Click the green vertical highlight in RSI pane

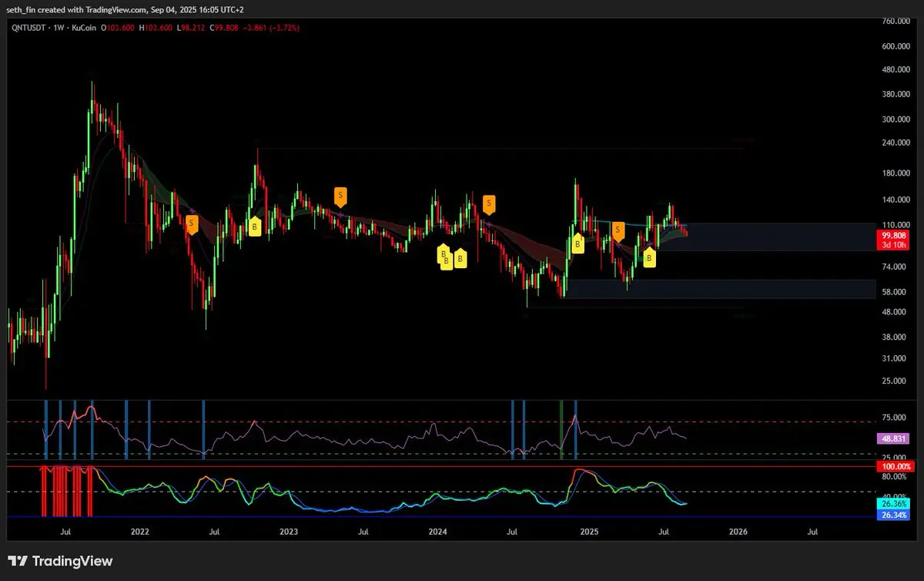(561, 430)
